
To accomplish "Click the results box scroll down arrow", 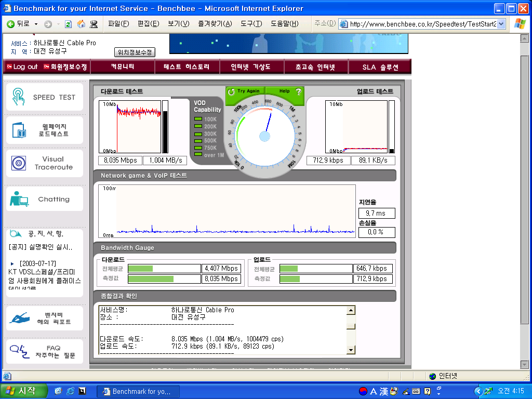I will [351, 350].
